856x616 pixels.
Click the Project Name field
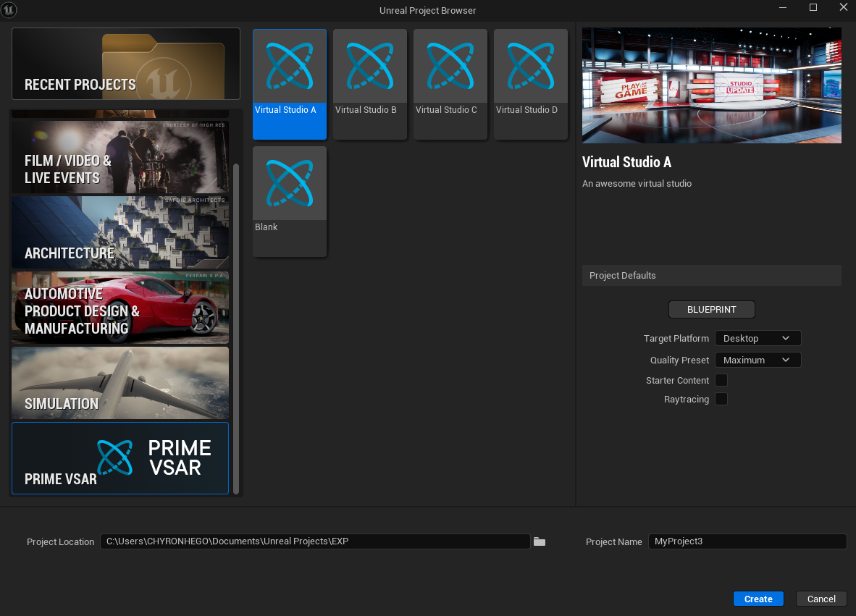pos(747,541)
